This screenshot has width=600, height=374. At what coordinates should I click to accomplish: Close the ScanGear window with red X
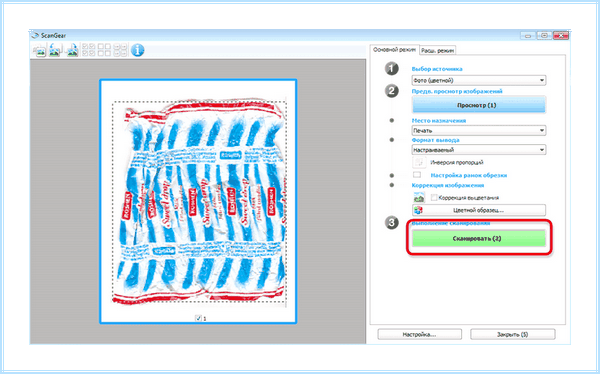560,36
